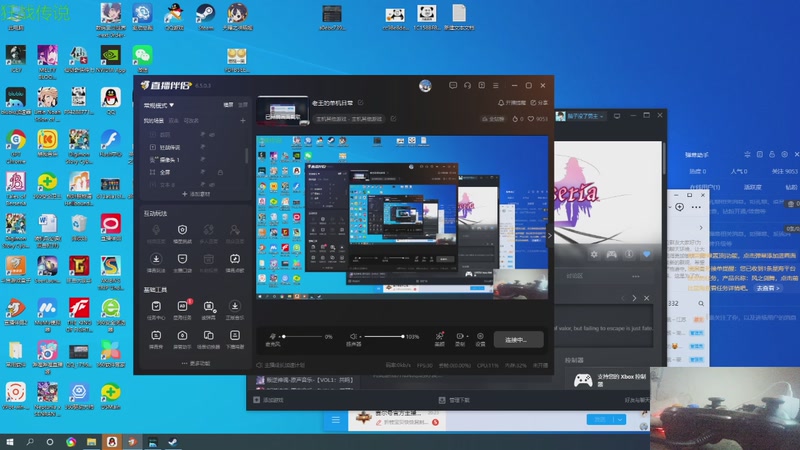Click 去查看 link in 弹幕助手 panel
800x450 pixels.
(x=768, y=288)
